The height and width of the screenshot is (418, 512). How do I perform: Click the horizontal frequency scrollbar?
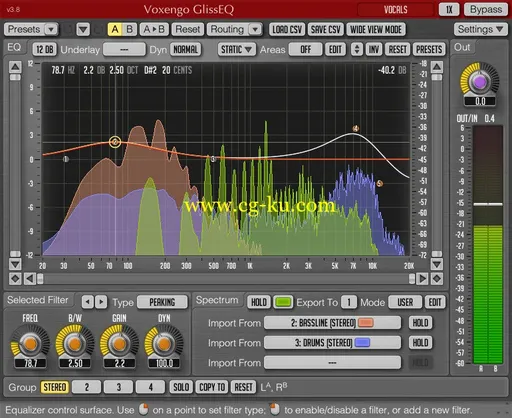[226, 279]
